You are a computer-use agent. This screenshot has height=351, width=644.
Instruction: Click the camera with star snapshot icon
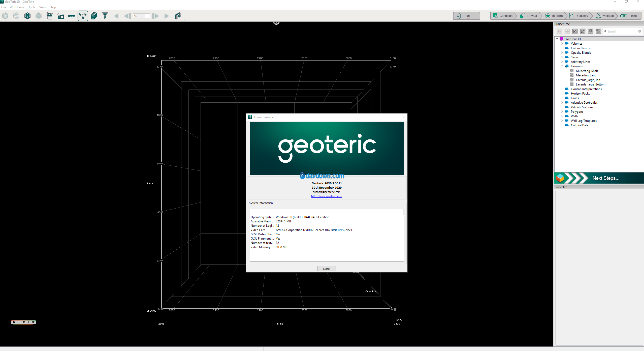[x=61, y=16]
